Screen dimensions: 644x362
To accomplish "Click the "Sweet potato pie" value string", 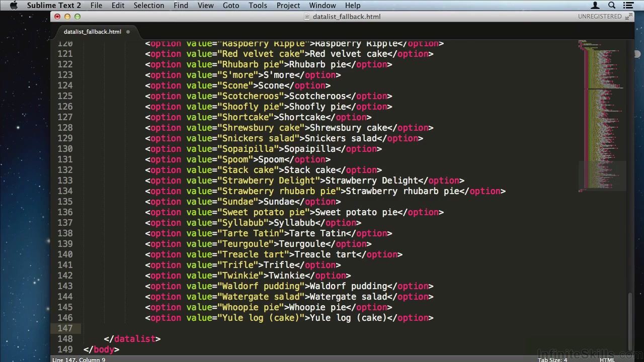I will [263, 212].
